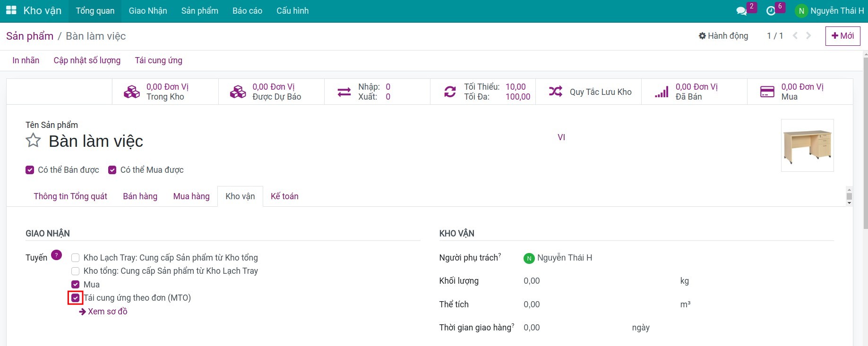The height and width of the screenshot is (346, 868).
Task: Mark product as favorite with star
Action: [x=33, y=141]
